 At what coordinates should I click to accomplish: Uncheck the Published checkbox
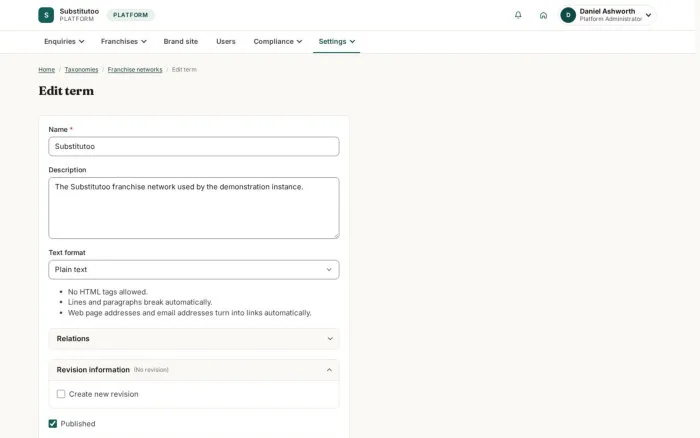click(x=53, y=423)
